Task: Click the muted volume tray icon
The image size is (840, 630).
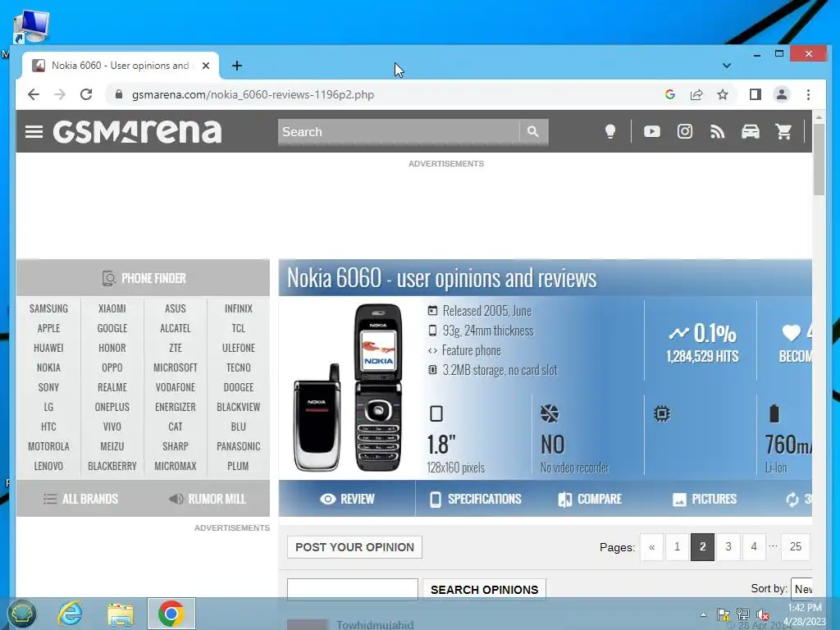Action: click(762, 614)
